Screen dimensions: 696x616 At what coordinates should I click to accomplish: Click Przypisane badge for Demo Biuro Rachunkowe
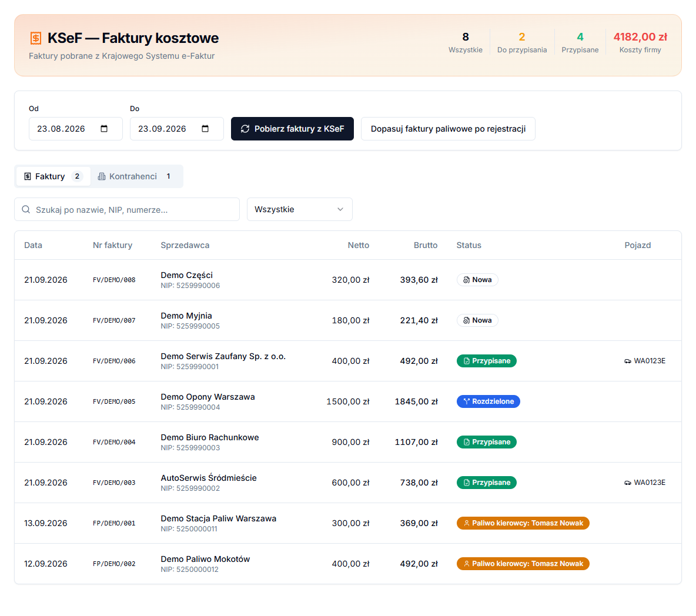(x=487, y=442)
